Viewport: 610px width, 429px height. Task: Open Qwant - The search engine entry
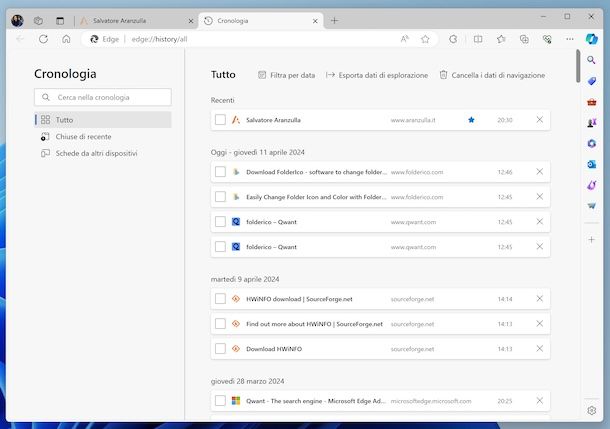pyautogui.click(x=316, y=401)
